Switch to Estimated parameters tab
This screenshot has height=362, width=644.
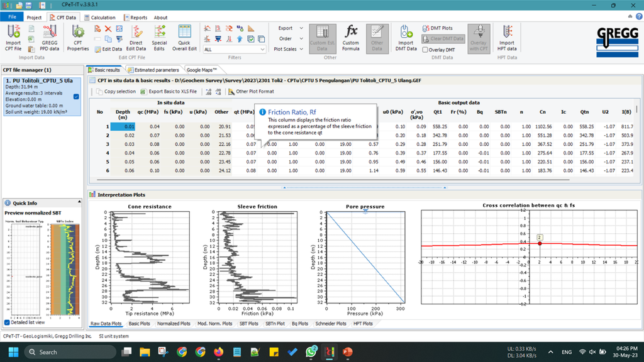pos(153,70)
